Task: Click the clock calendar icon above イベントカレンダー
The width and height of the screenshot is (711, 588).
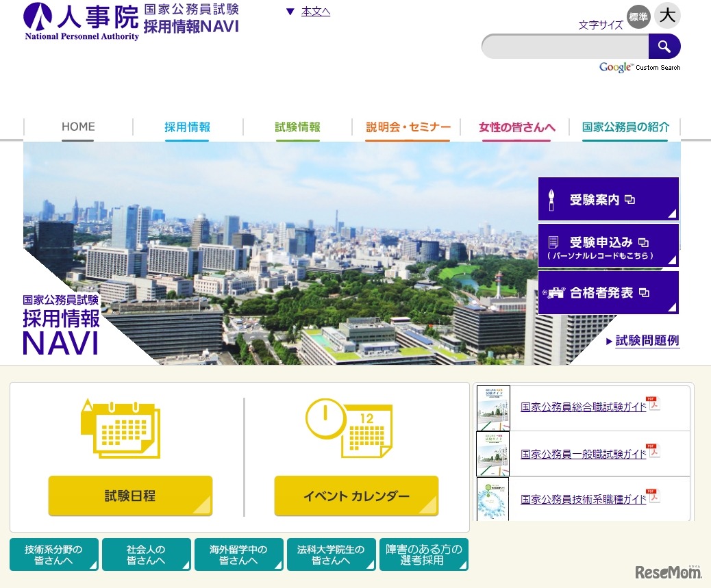Action: coord(348,429)
